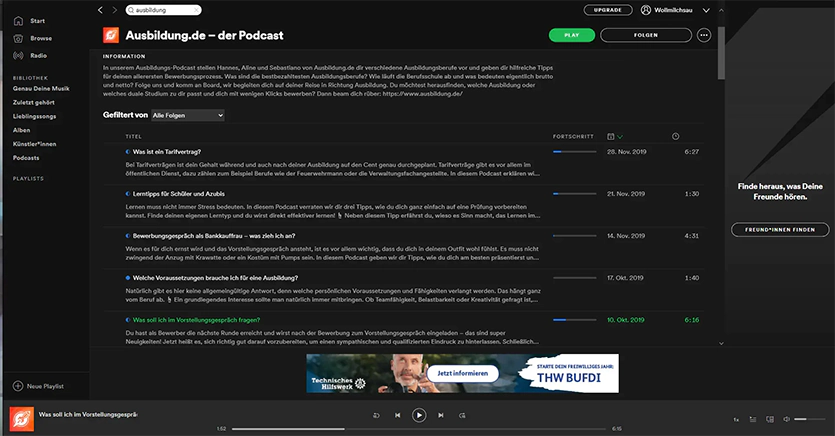Toggle sort direction with the green arrow
This screenshot has width=835, height=436.
point(620,137)
